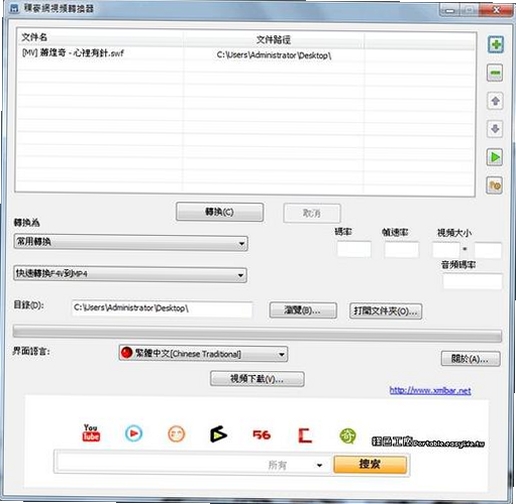Select the 心裡有針.swf file row
The image size is (516, 504).
[245, 54]
